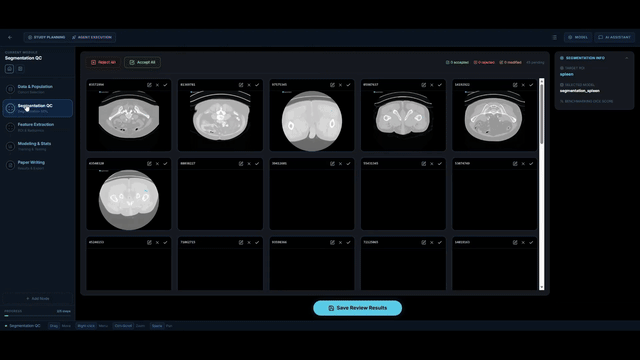Image resolution: width=640 pixels, height=360 pixels.
Task: Reject the fifth top-row scan card using X
Action: coord(523,85)
